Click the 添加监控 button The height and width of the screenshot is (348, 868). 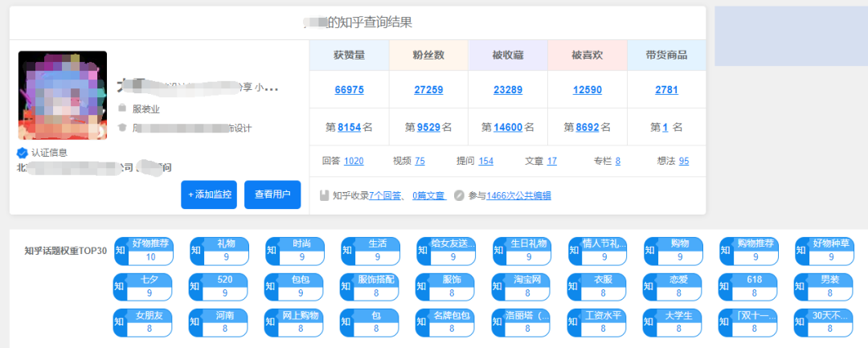[209, 194]
